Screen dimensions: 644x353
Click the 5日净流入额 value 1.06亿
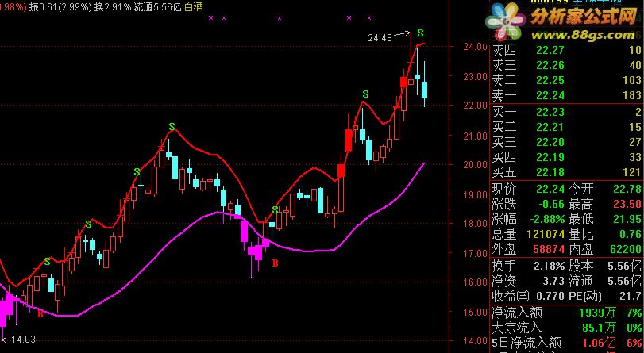[599, 343]
